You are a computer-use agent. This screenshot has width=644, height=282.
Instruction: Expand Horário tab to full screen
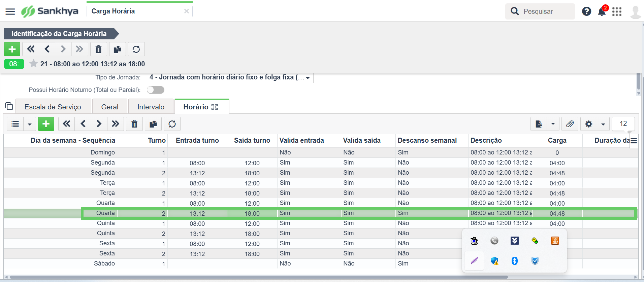coord(215,107)
